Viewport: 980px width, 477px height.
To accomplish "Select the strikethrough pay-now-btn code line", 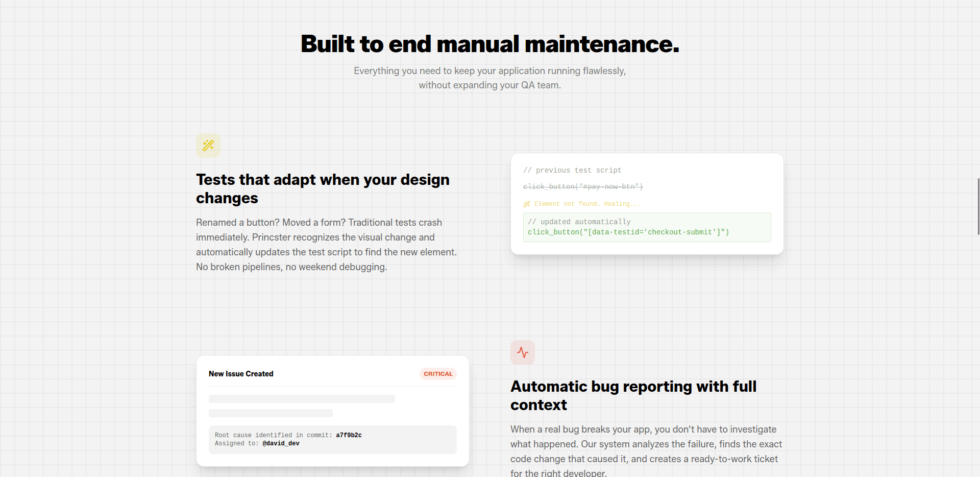I will coord(582,186).
